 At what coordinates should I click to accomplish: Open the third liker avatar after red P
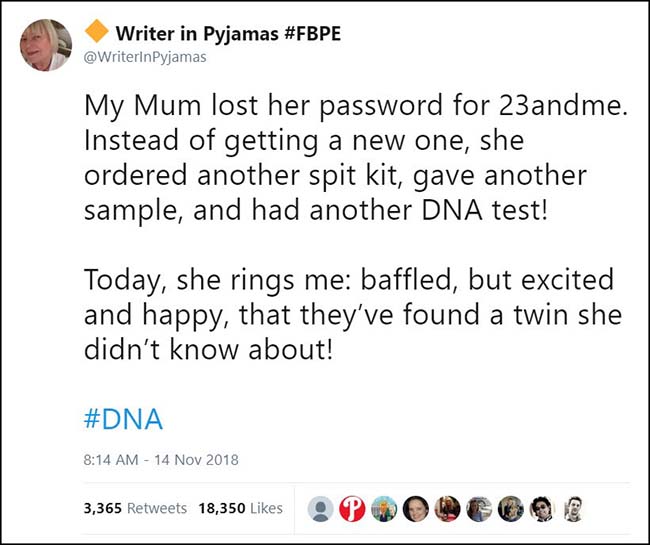384,508
